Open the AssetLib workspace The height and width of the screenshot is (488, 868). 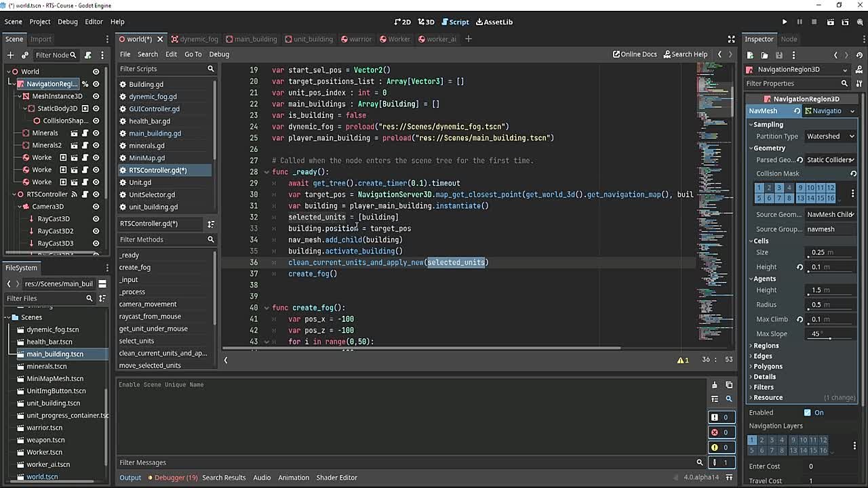coord(493,22)
